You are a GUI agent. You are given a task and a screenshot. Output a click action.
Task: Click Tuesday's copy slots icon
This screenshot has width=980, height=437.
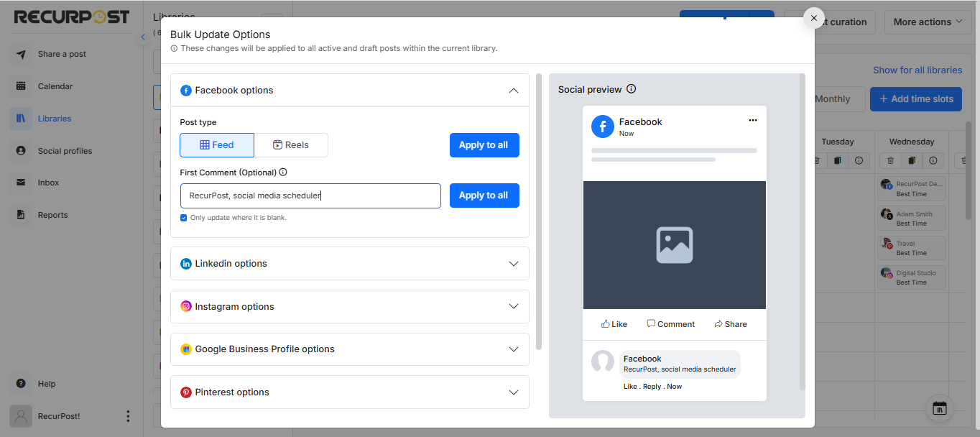pyautogui.click(x=838, y=161)
